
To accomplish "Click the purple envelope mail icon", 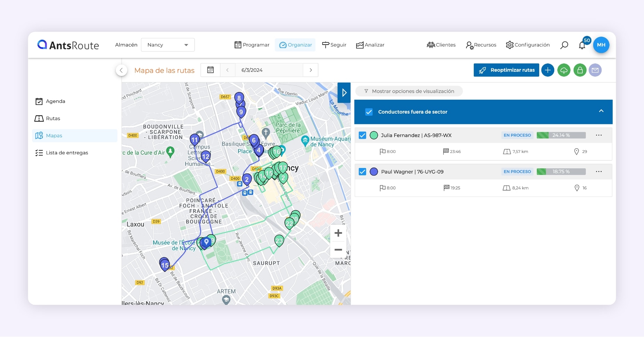I will (595, 70).
